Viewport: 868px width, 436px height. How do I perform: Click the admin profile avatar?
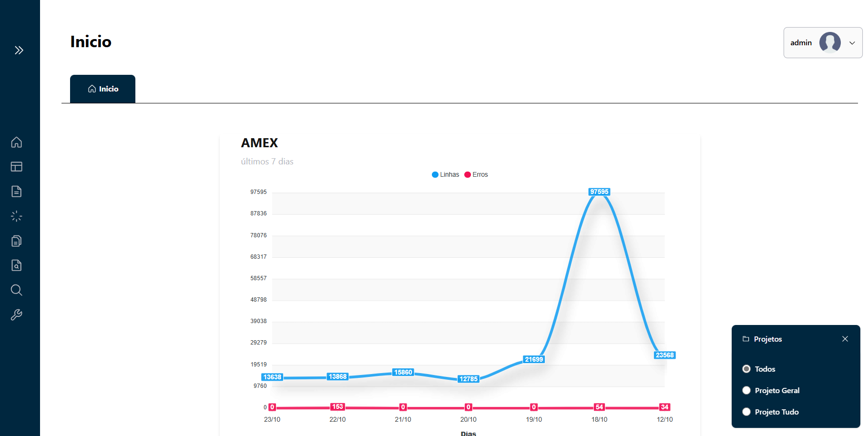click(830, 42)
